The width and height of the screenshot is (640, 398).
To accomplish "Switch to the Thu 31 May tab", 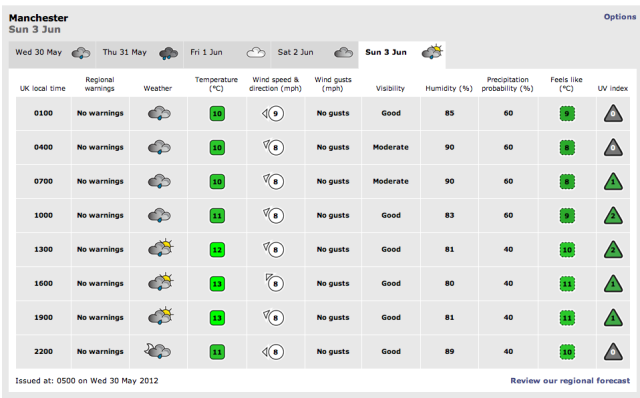I will point(140,53).
